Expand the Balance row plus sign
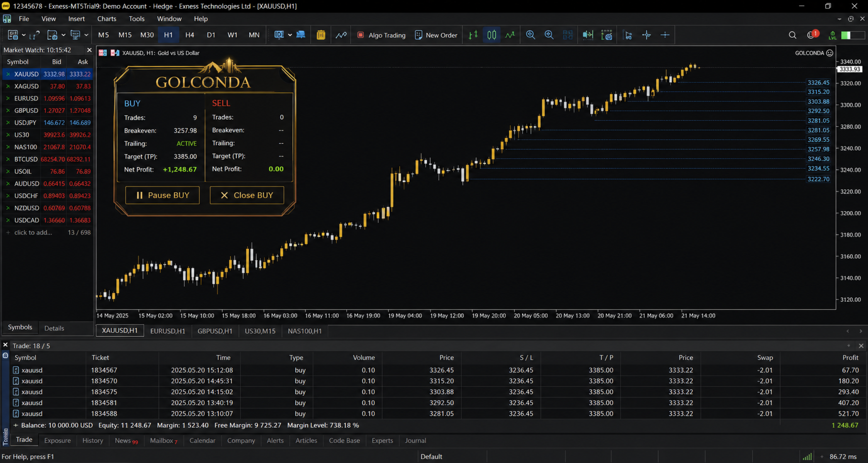The height and width of the screenshot is (463, 868). (x=16, y=425)
